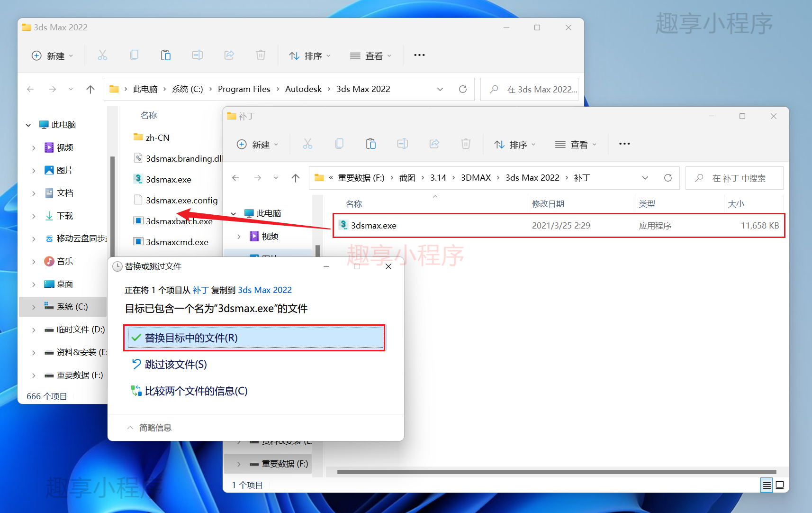Image resolution: width=812 pixels, height=513 pixels.
Task: Click the Delete trash icon in 补丁 window
Action: (x=466, y=144)
